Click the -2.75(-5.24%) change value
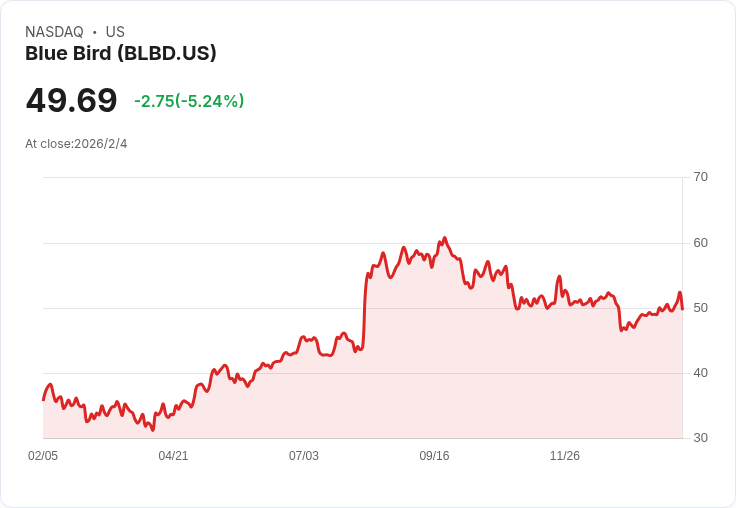 (189, 101)
